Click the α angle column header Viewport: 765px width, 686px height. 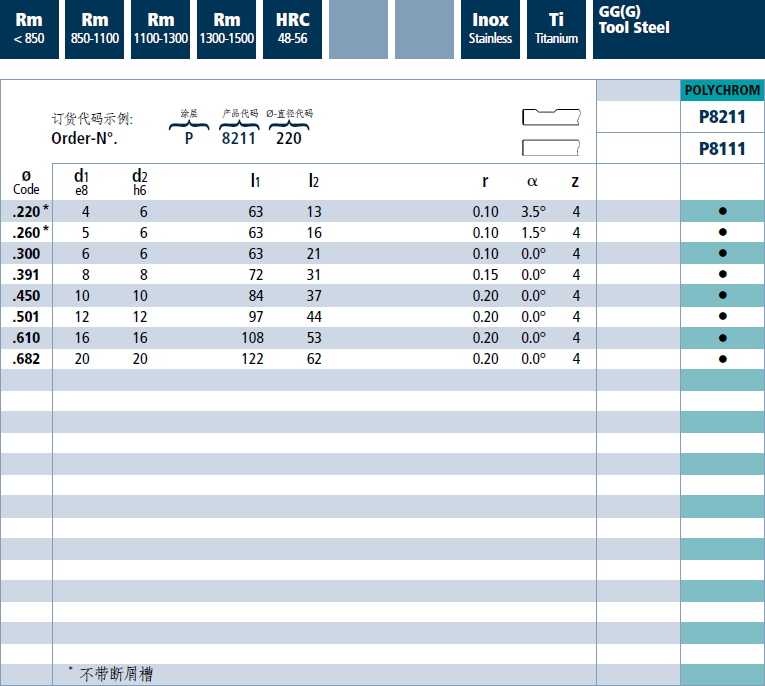tap(532, 182)
